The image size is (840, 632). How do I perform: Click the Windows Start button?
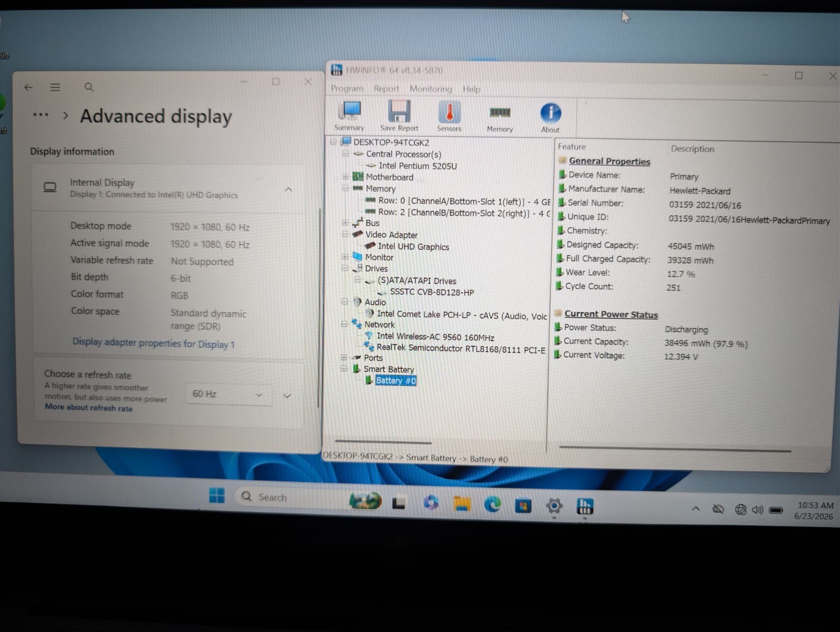217,495
